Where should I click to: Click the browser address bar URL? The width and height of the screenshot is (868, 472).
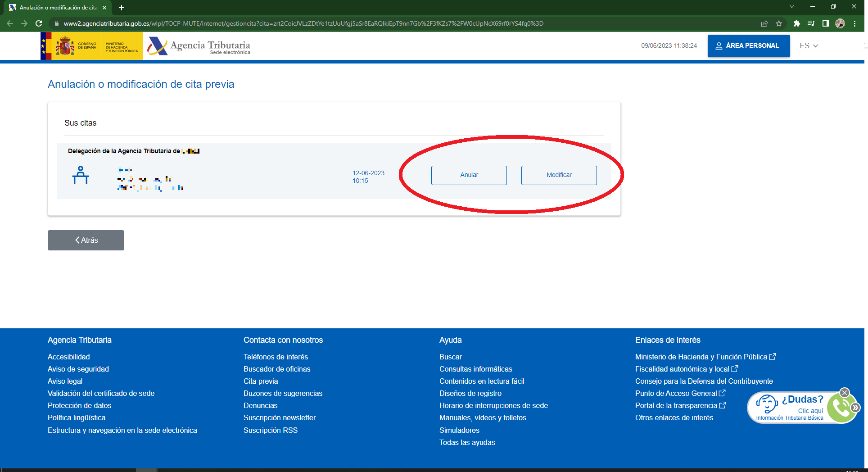coord(303,23)
